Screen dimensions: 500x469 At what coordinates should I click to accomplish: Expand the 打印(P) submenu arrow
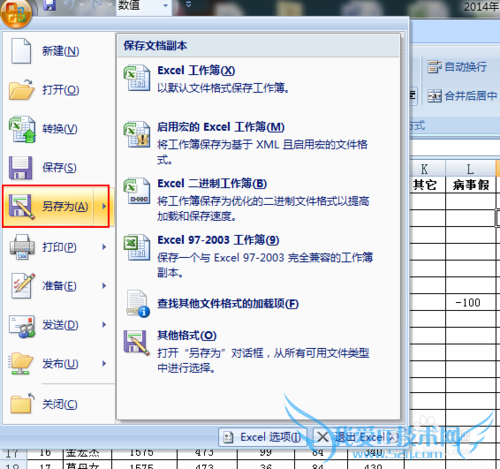tap(104, 247)
